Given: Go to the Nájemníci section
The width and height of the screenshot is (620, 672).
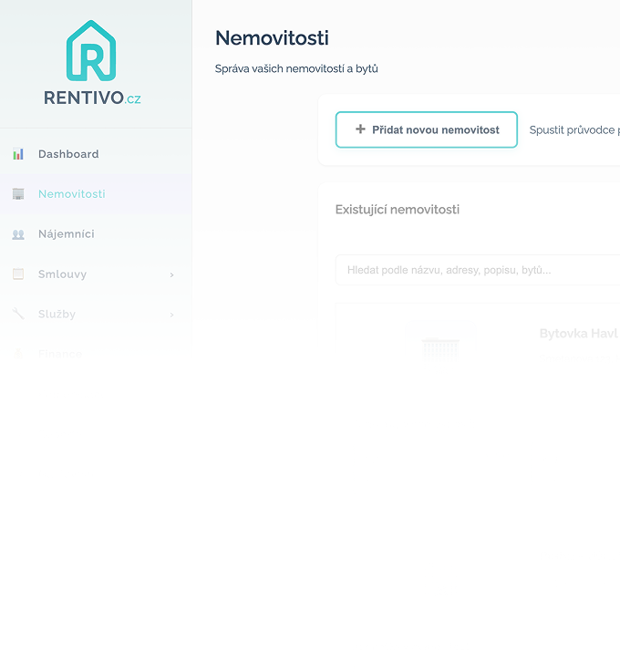Looking at the screenshot, I should click(66, 234).
